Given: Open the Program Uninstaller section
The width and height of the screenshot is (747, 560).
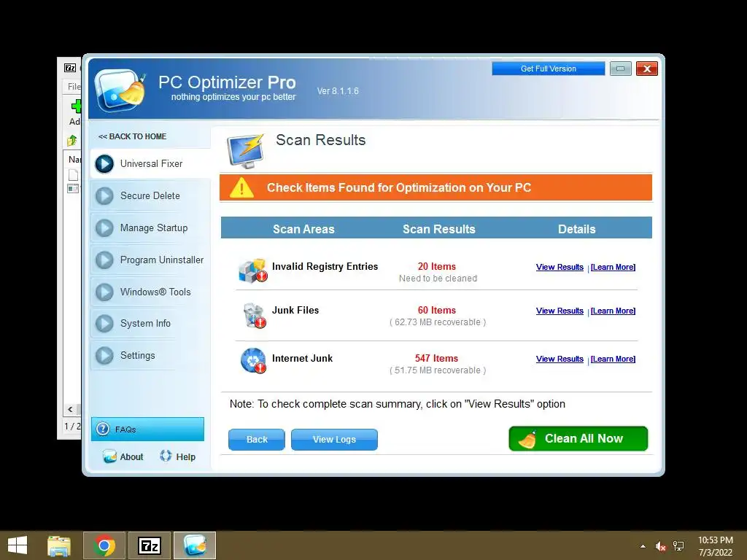Looking at the screenshot, I should [x=150, y=260].
